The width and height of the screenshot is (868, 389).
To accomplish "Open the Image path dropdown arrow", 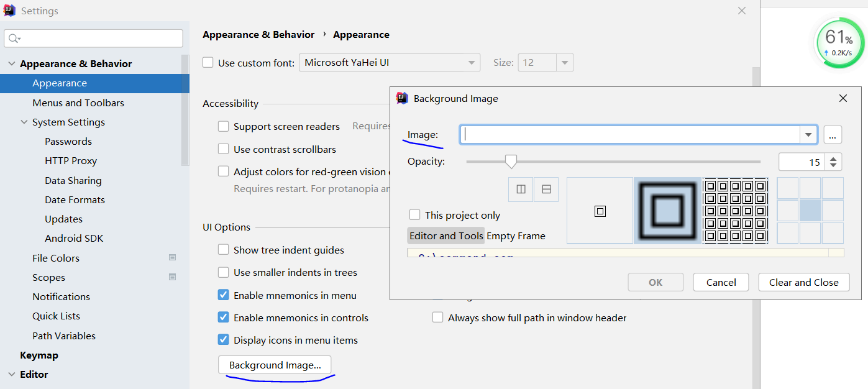I will pyautogui.click(x=808, y=134).
